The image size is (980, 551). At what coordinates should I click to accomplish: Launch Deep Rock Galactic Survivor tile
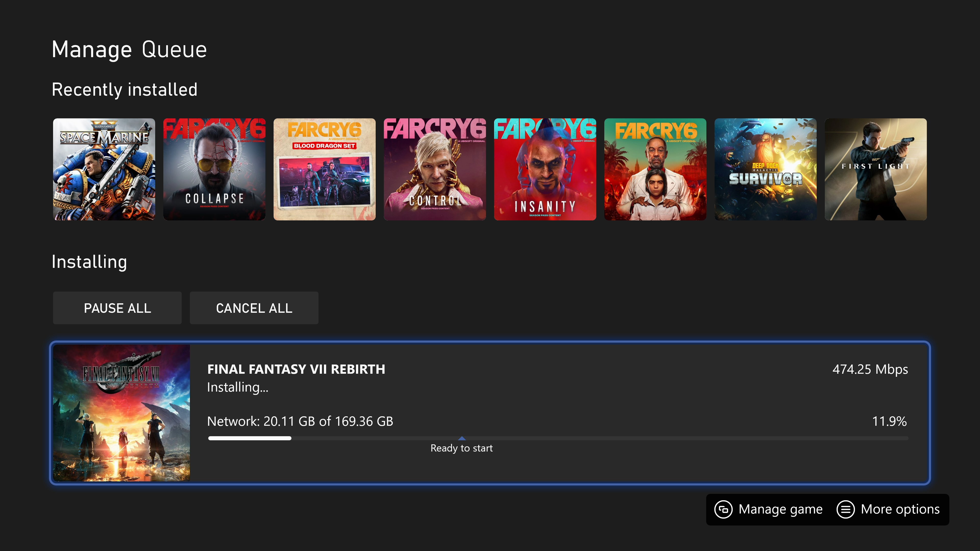coord(765,169)
